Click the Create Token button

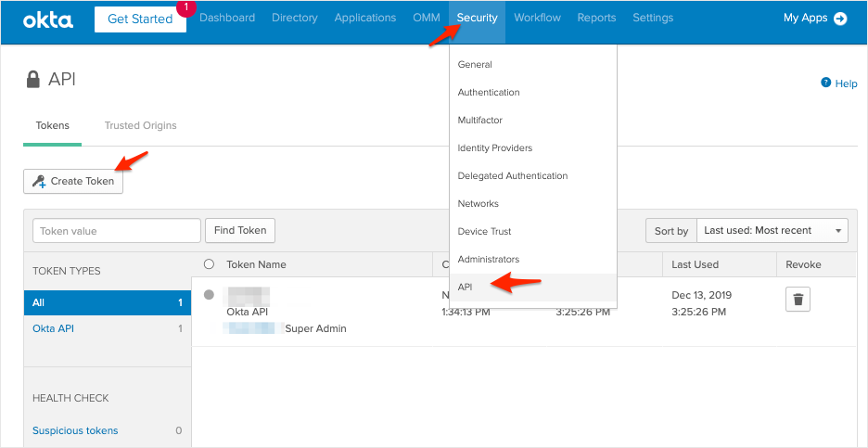pyautogui.click(x=73, y=182)
